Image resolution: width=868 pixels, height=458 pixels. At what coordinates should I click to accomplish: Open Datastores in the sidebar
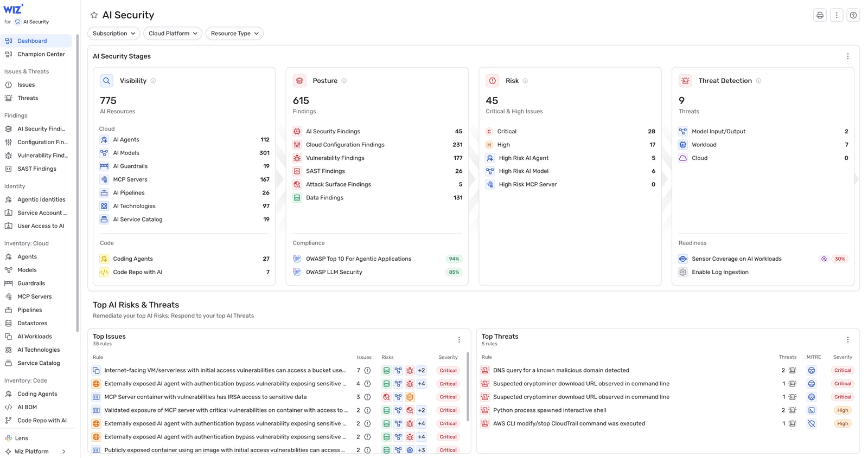tap(36, 323)
